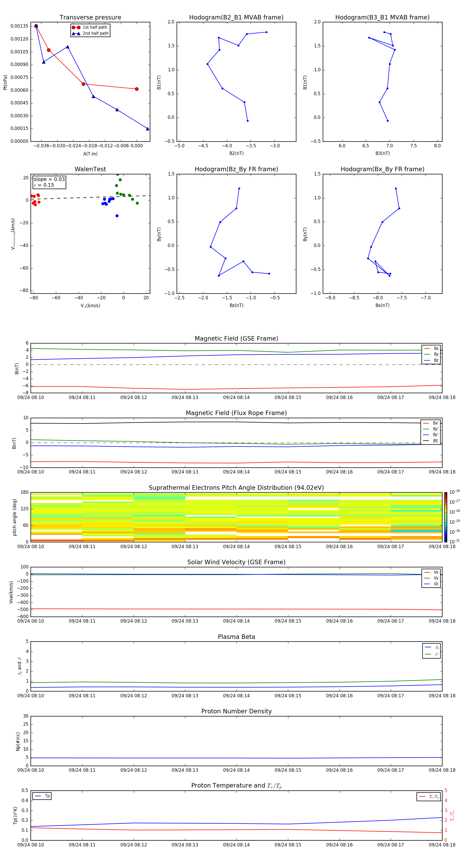Click the pitch angle spectrogram colorbar

click(x=445, y=517)
